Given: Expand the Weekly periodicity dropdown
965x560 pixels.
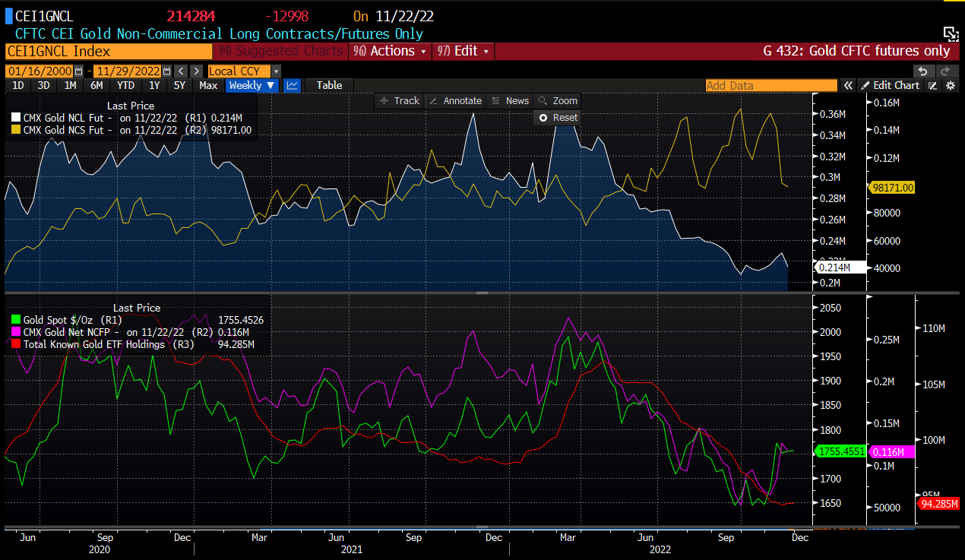Looking at the screenshot, I should [x=252, y=85].
